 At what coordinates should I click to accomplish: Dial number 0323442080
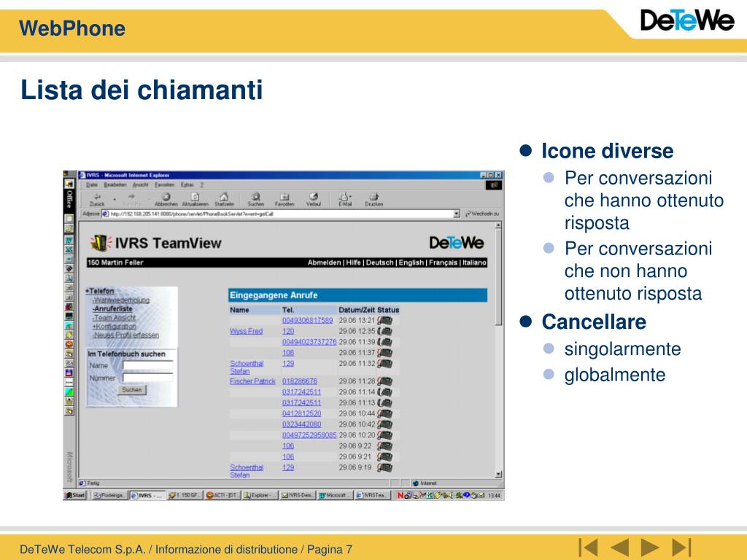(x=301, y=424)
